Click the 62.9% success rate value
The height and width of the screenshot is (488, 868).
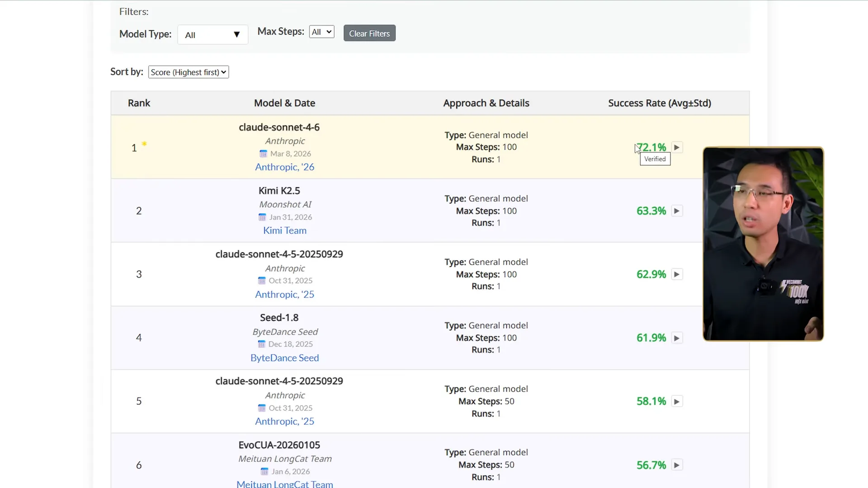point(651,274)
